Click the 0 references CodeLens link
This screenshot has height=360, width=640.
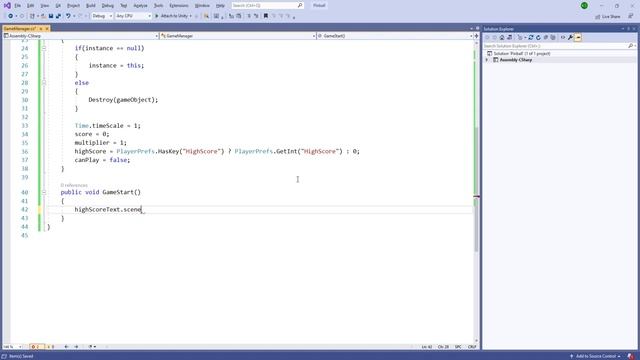point(74,185)
